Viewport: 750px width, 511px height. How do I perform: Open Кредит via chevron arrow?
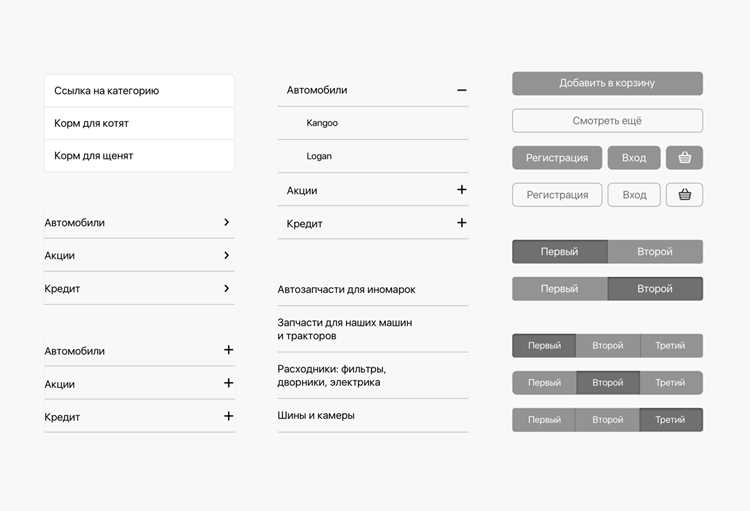(227, 288)
